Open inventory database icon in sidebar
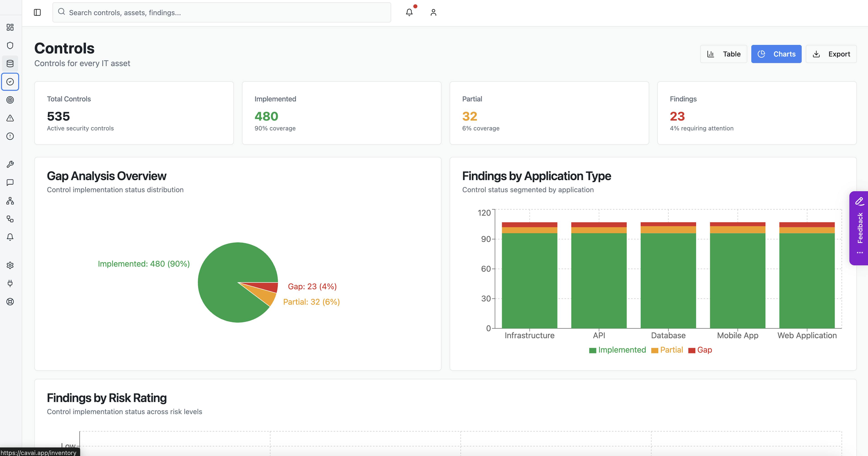868x456 pixels. coord(10,63)
